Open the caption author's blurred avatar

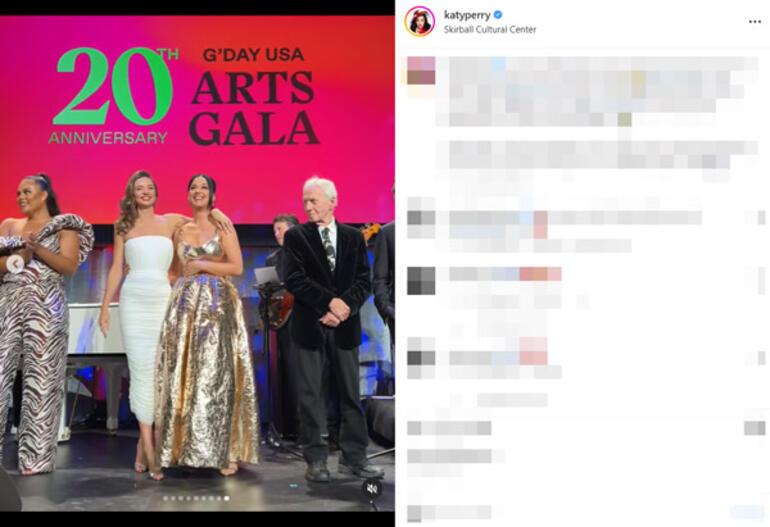pos(421,70)
